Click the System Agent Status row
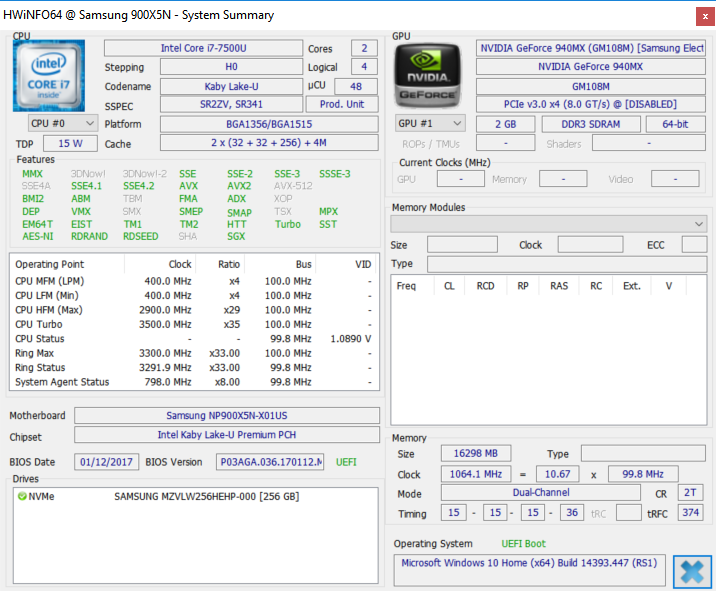The height and width of the screenshot is (591, 716). [194, 382]
